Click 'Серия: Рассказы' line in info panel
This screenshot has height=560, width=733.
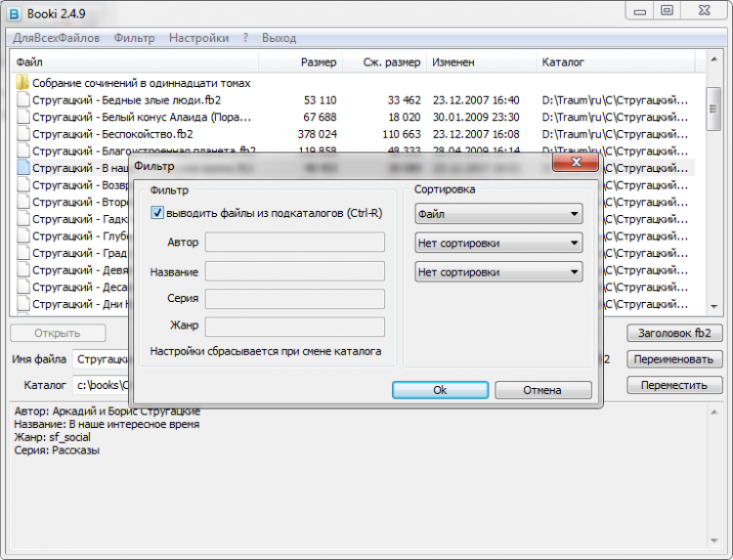tap(57, 451)
